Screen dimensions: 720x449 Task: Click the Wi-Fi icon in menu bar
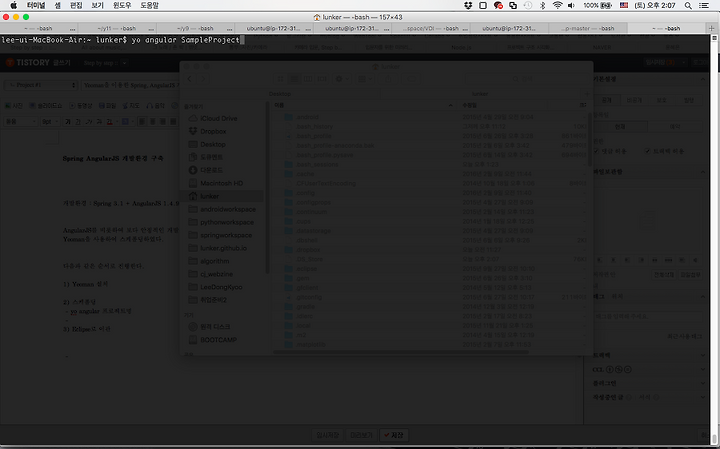click(557, 6)
